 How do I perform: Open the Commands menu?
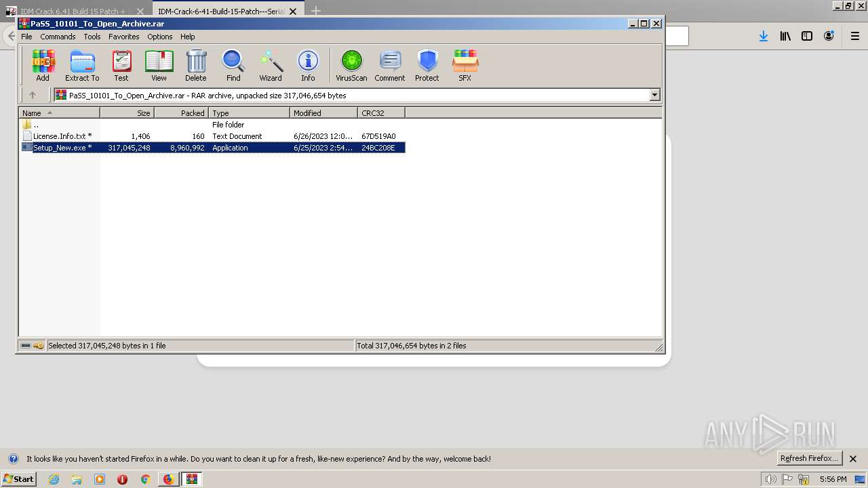pyautogui.click(x=58, y=37)
